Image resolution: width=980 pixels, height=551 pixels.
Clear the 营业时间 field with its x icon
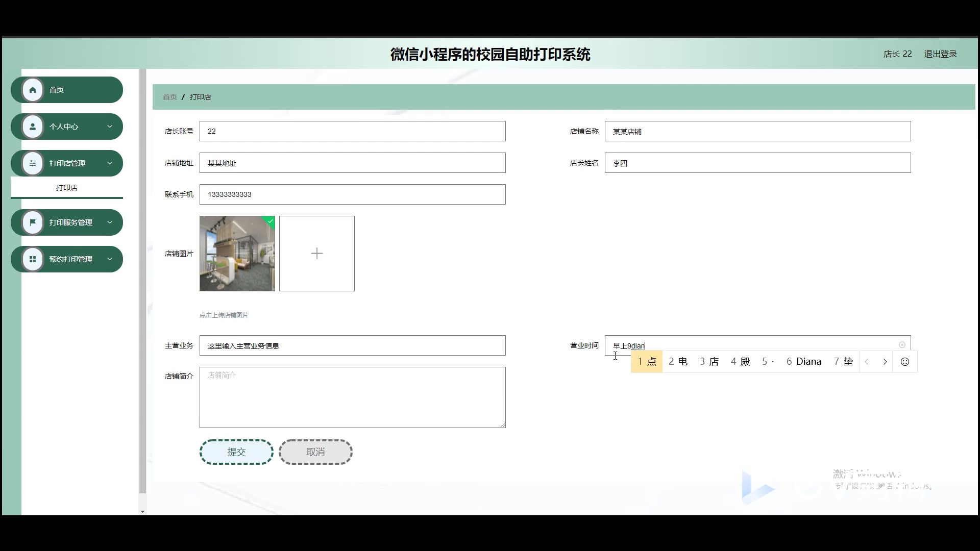(x=902, y=344)
